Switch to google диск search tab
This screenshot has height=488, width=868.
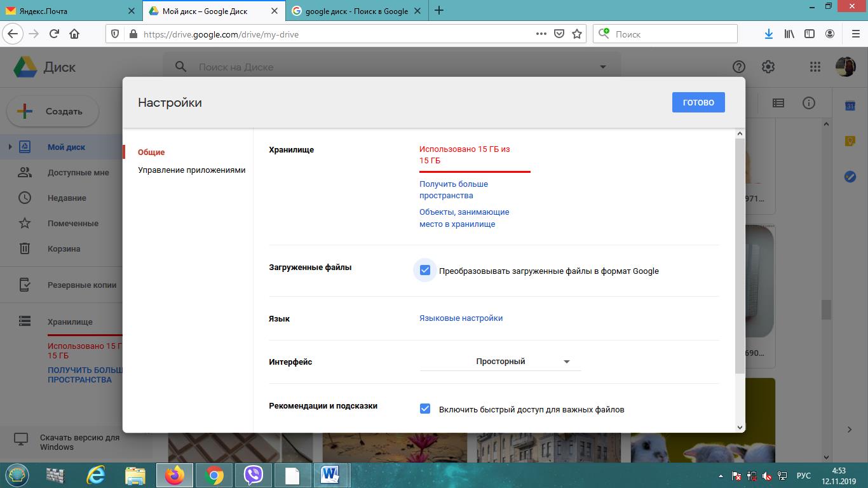[x=356, y=11]
